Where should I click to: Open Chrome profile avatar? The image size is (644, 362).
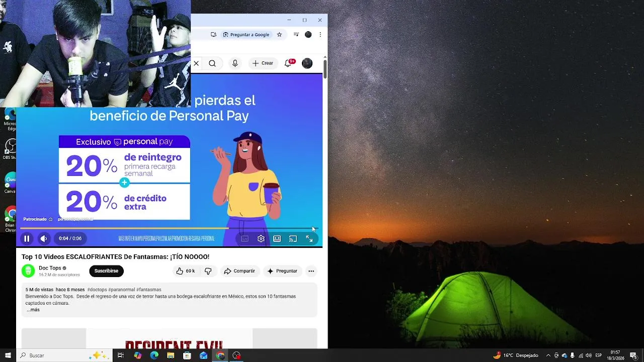308,35
